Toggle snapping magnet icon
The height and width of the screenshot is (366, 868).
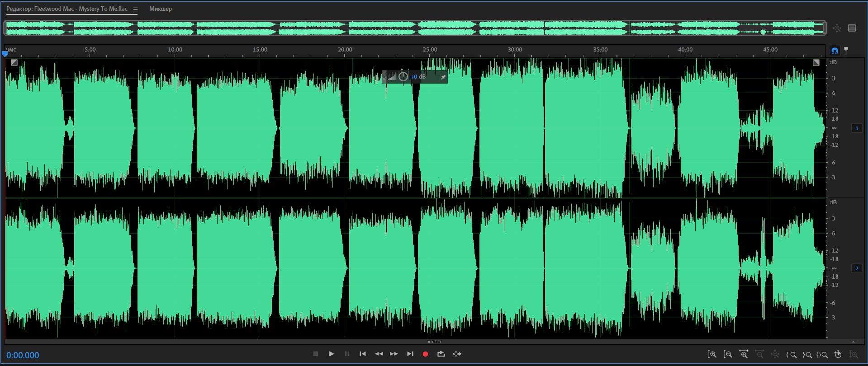pyautogui.click(x=835, y=51)
